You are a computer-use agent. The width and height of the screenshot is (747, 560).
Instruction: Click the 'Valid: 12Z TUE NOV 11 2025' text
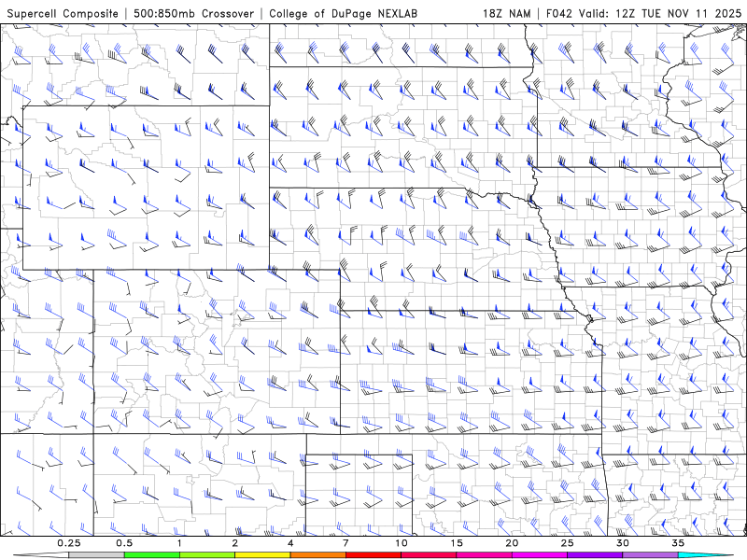(660, 13)
